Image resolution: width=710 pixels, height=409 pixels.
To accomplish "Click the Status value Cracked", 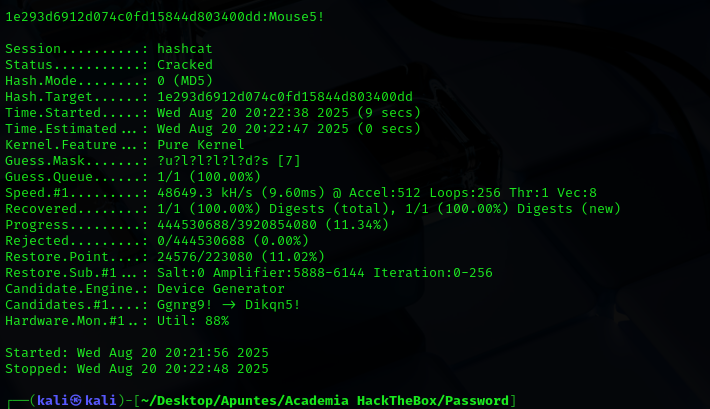I will tap(185, 65).
